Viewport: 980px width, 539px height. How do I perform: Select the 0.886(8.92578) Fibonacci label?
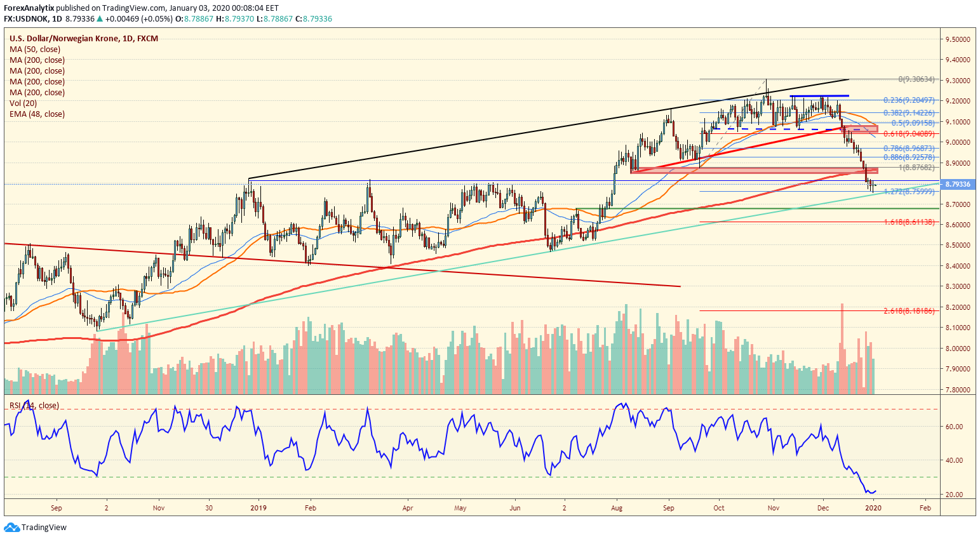(909, 157)
